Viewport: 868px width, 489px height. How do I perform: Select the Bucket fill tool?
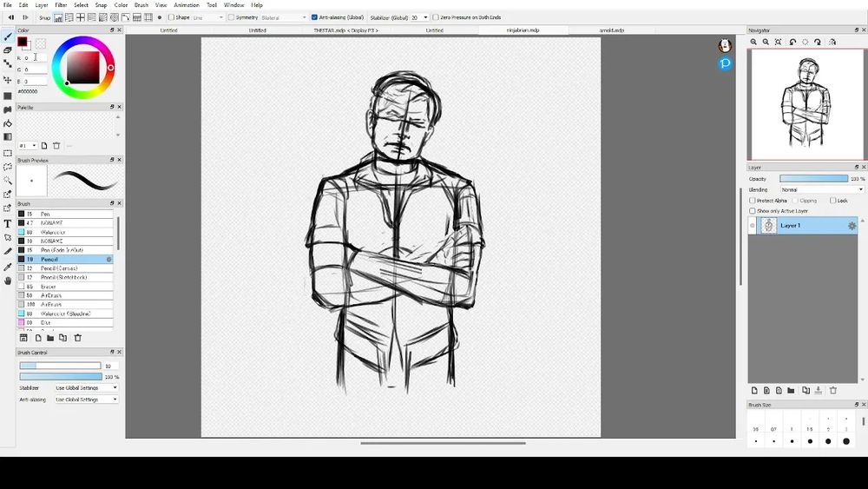coord(8,123)
